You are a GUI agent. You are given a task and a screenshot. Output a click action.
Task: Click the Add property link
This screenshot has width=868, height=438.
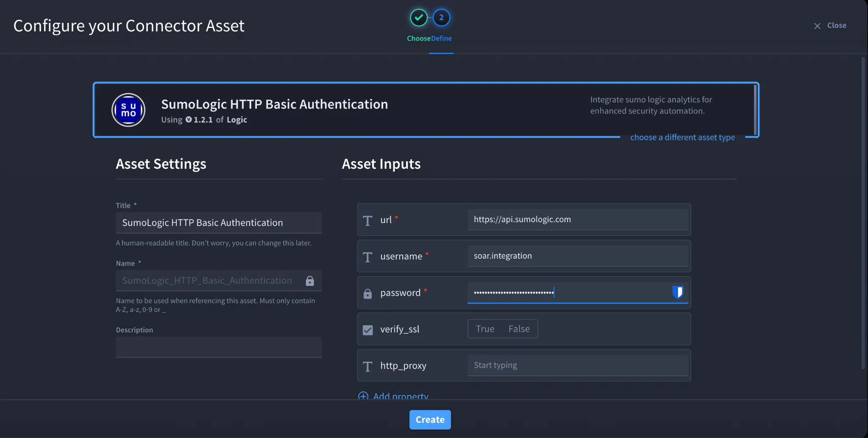401,396
